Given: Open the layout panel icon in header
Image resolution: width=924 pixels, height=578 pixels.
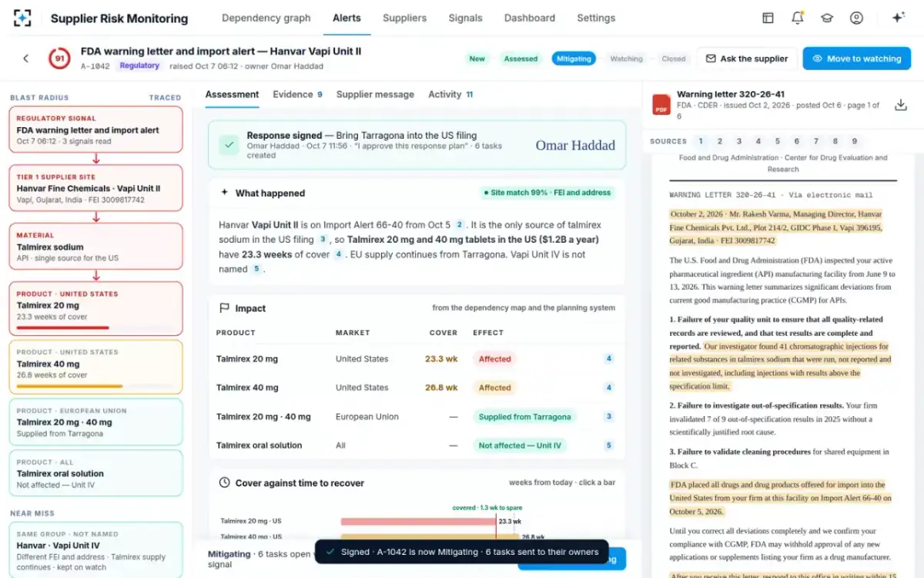Looking at the screenshot, I should (768, 18).
